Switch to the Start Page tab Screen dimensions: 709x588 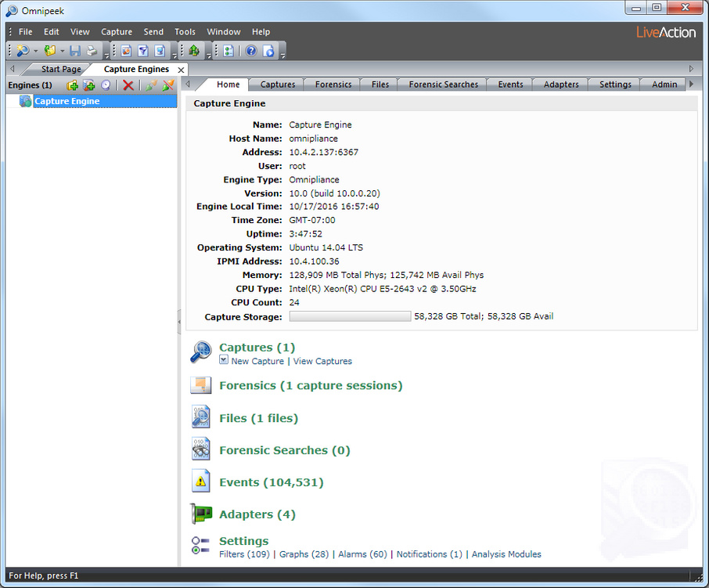point(61,69)
